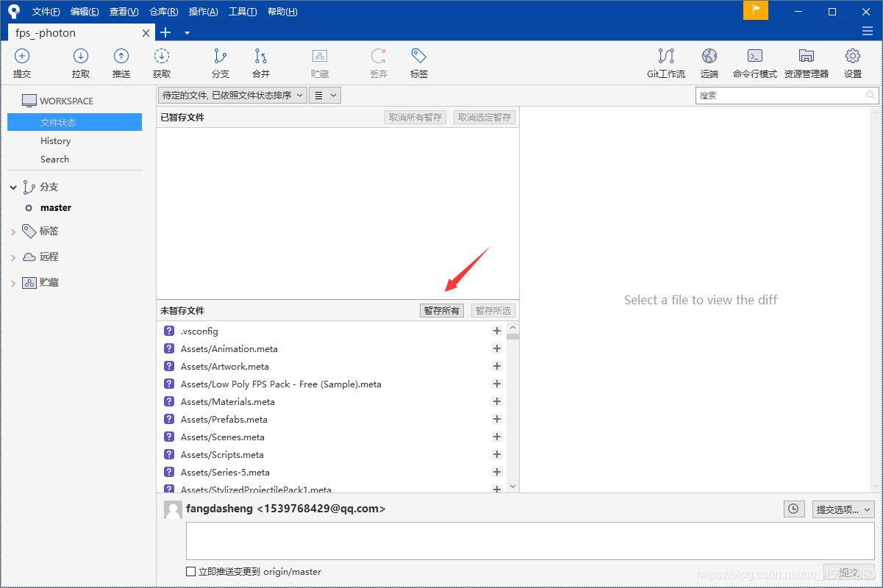
Task: Open the 提交选项 dropdown
Action: [x=843, y=509]
